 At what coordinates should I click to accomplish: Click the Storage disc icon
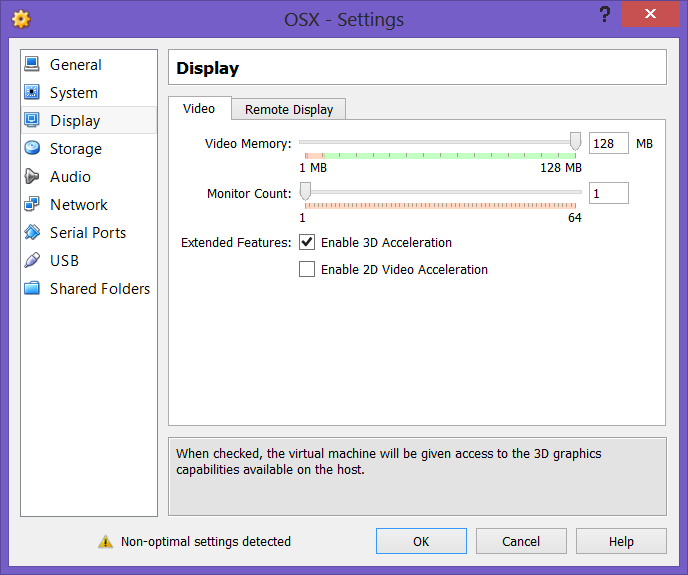pos(32,148)
